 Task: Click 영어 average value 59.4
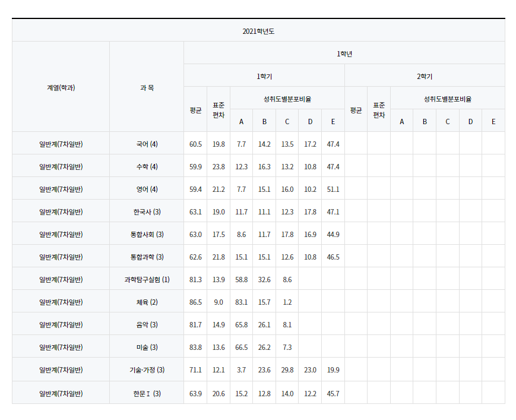[x=195, y=190]
